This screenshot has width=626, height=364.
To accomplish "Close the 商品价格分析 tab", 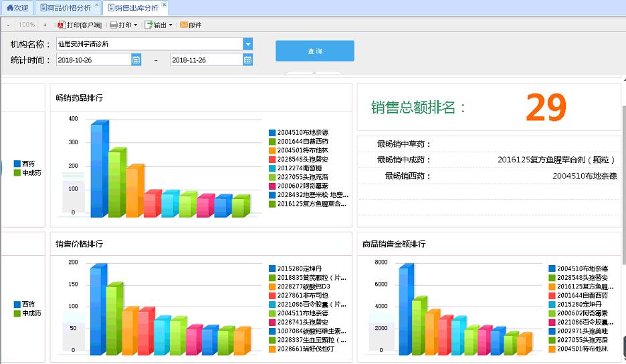I will click(96, 5).
